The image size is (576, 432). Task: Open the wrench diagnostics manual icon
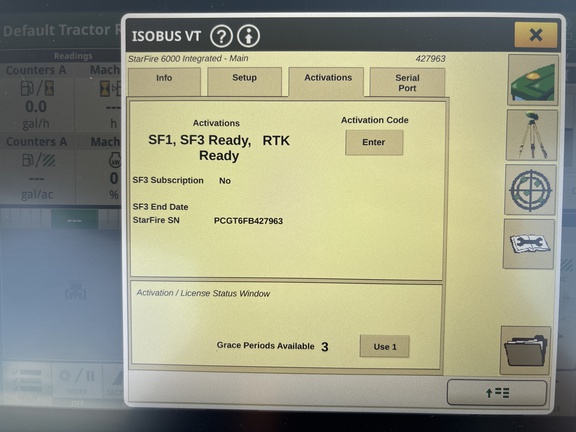click(529, 244)
